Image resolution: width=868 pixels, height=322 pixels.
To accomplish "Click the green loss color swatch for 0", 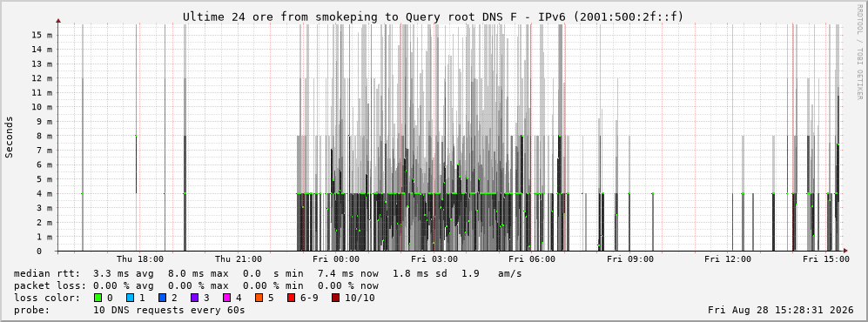I will point(98,298).
